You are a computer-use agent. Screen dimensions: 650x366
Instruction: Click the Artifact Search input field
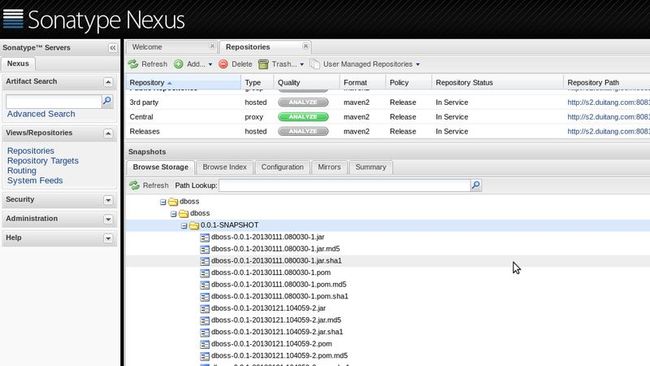pyautogui.click(x=53, y=101)
